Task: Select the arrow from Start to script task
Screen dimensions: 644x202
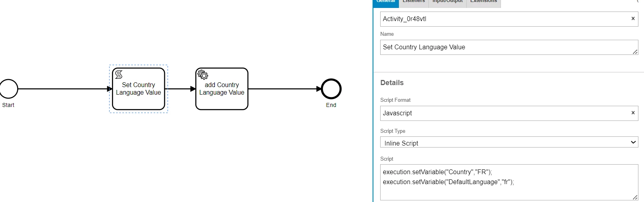Action: [64, 89]
